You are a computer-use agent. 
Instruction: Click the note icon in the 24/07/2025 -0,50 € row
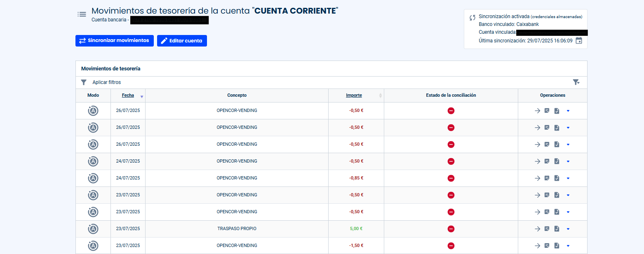(x=547, y=161)
